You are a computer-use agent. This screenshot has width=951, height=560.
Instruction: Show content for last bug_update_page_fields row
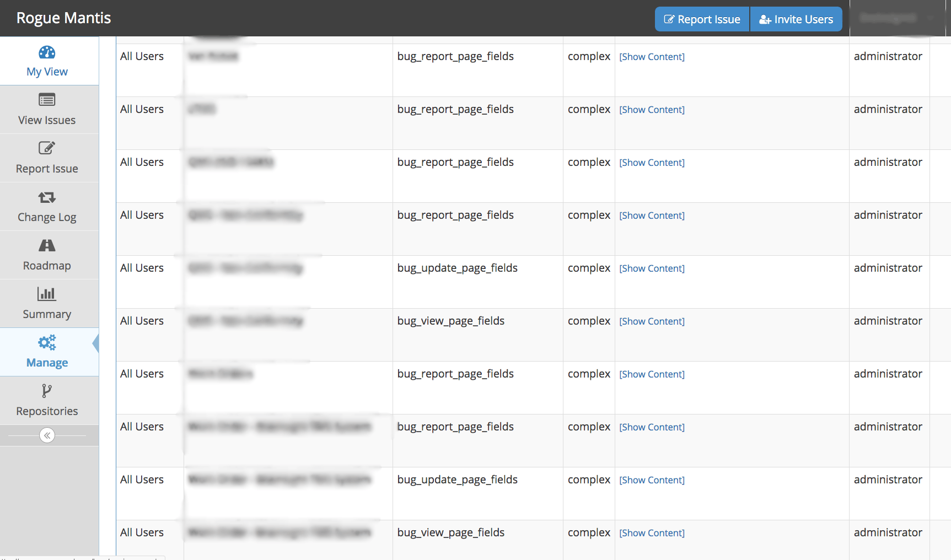652,480
